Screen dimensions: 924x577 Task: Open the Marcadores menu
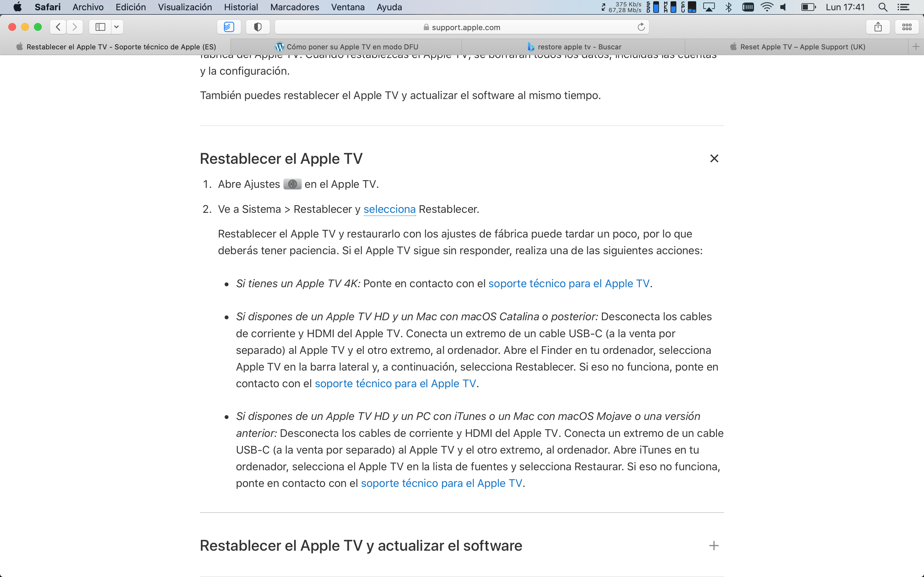(x=295, y=7)
